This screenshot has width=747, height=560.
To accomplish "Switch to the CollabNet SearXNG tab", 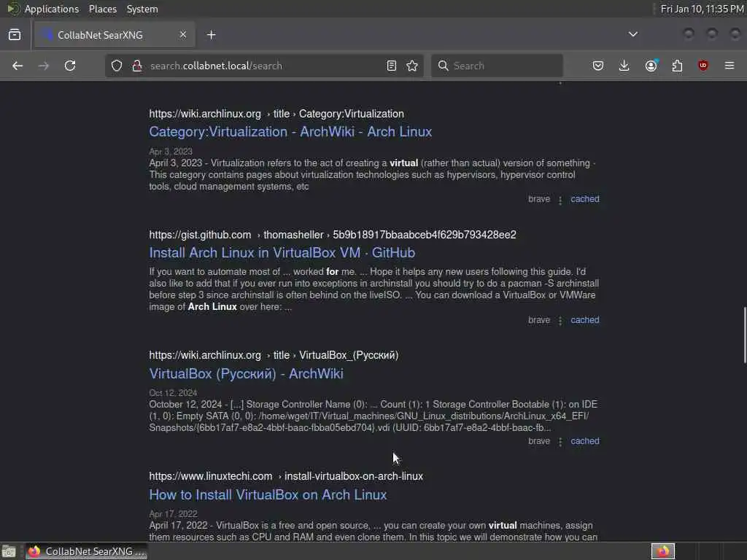I will click(115, 35).
